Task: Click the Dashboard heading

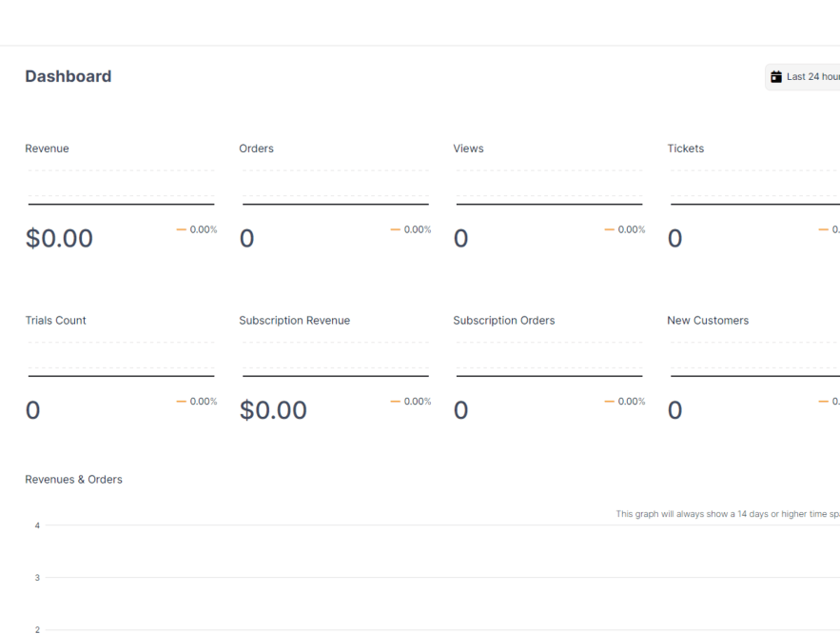Action: click(x=68, y=76)
